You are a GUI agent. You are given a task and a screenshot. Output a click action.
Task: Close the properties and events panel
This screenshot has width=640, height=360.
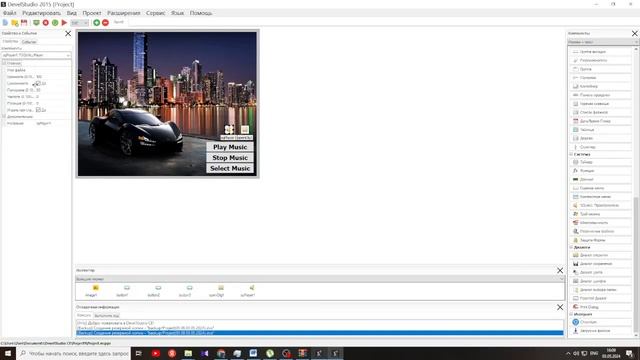[x=68, y=33]
